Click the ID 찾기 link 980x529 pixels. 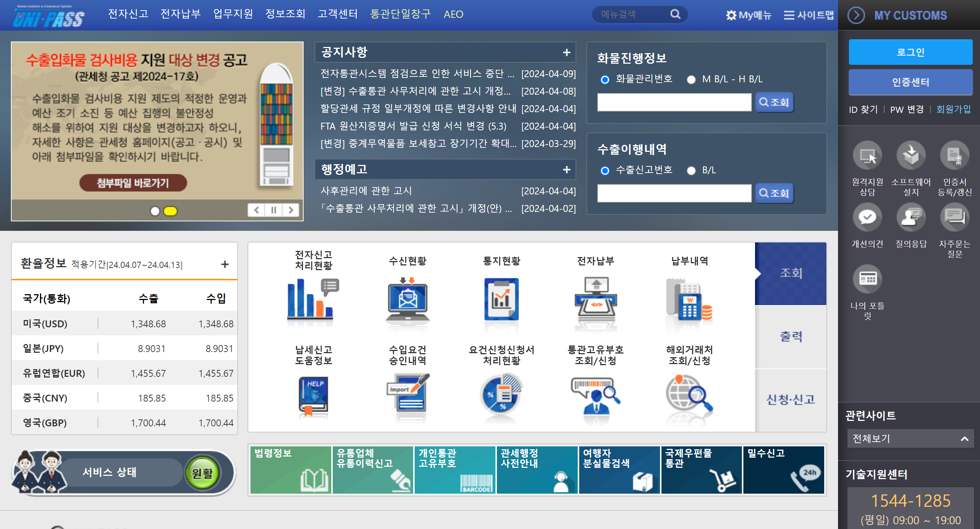863,110
